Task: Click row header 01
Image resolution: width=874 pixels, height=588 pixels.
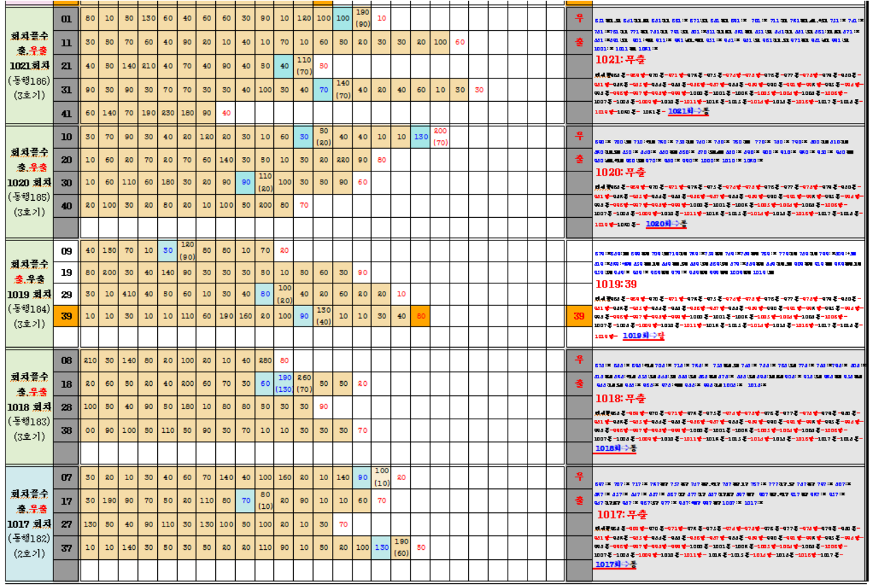Action: tap(66, 19)
